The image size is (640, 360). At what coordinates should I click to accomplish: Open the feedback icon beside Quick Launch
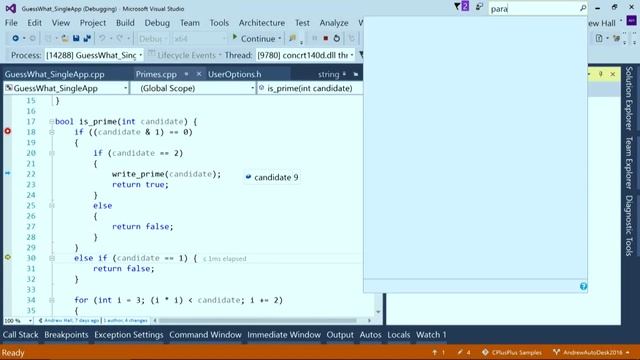tap(479, 7)
